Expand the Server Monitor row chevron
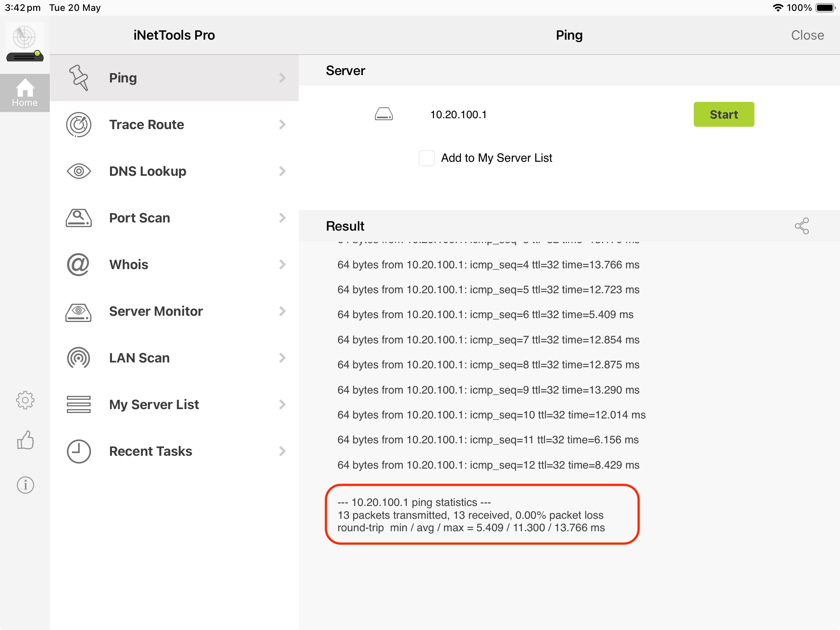The image size is (840, 630). click(x=282, y=311)
